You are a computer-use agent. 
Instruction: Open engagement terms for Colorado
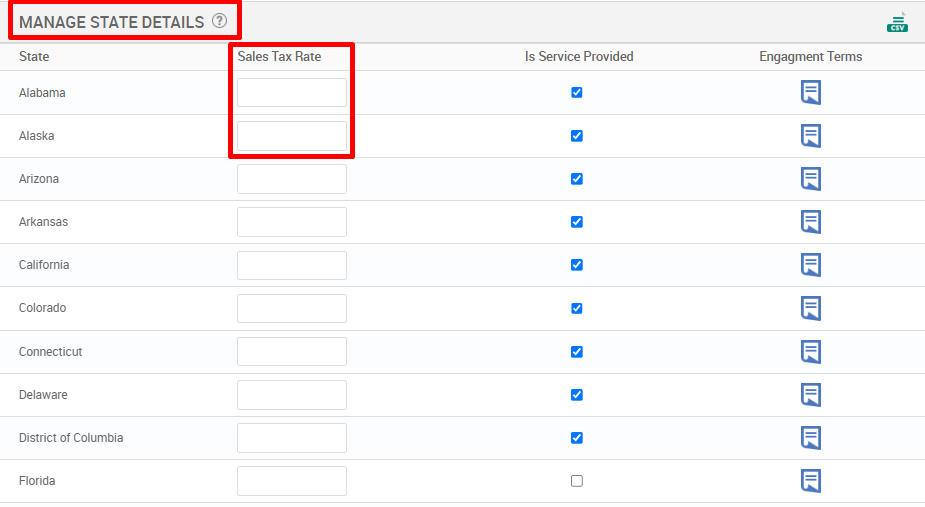click(x=811, y=308)
